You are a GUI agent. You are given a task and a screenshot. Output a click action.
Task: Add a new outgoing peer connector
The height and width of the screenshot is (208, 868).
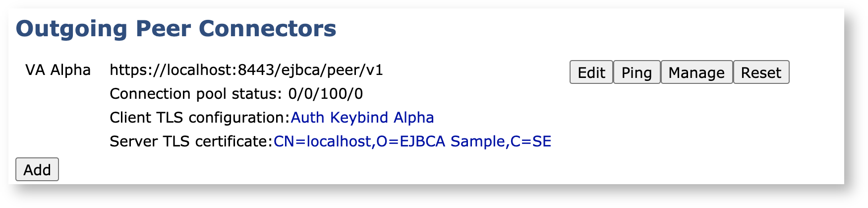coord(37,169)
